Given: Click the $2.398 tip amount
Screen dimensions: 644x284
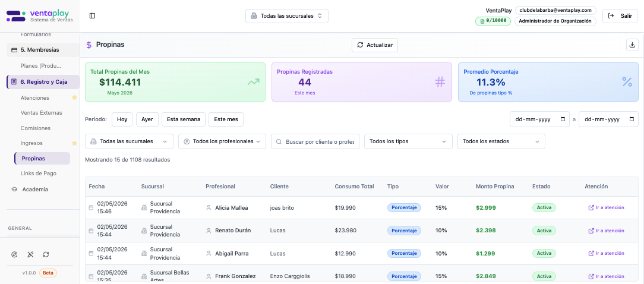Looking at the screenshot, I should pyautogui.click(x=485, y=231).
